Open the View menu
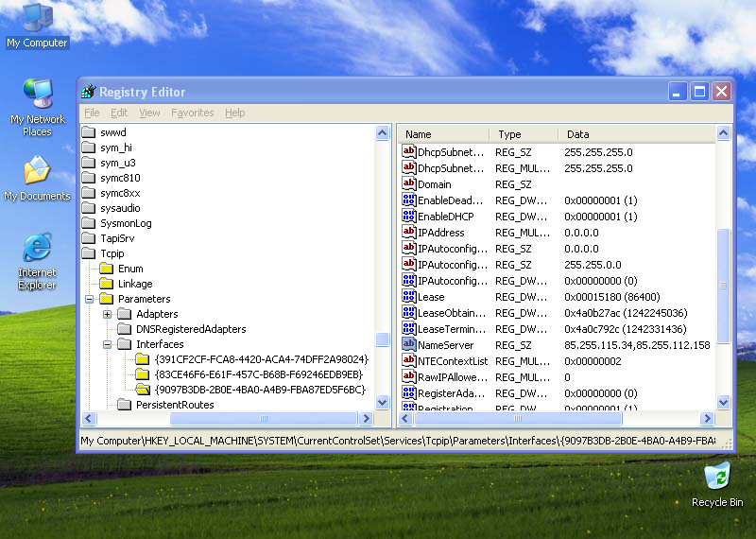Image resolution: width=756 pixels, height=539 pixels. point(149,113)
